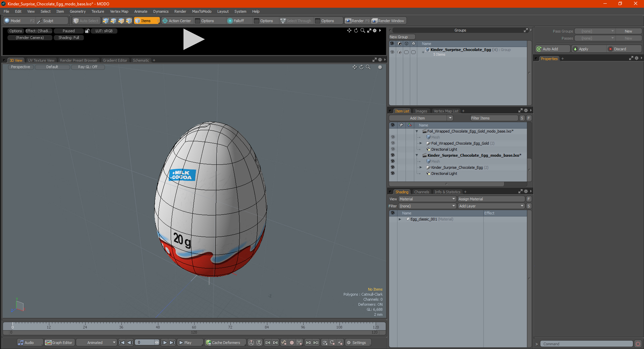Click the render preview lock icon
The height and width of the screenshot is (349, 644).
click(87, 31)
